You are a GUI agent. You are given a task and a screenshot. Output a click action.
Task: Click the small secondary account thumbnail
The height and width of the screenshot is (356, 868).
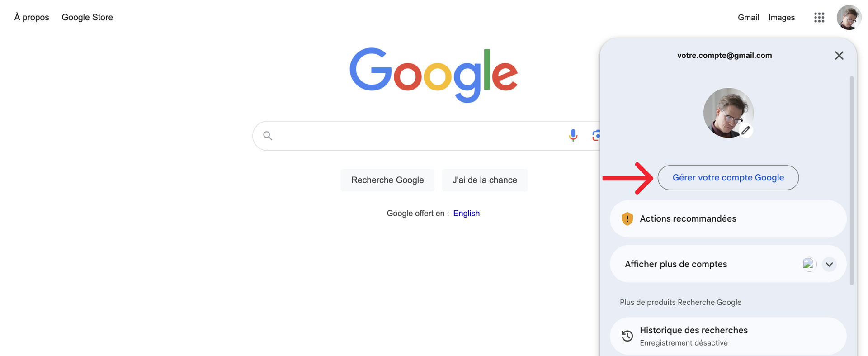click(809, 264)
